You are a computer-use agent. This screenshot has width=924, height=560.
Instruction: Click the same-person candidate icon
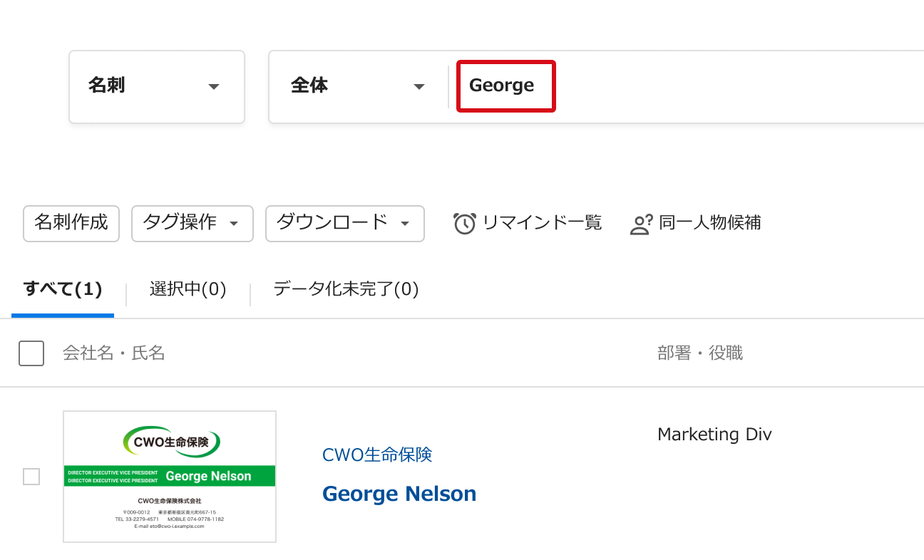point(641,224)
